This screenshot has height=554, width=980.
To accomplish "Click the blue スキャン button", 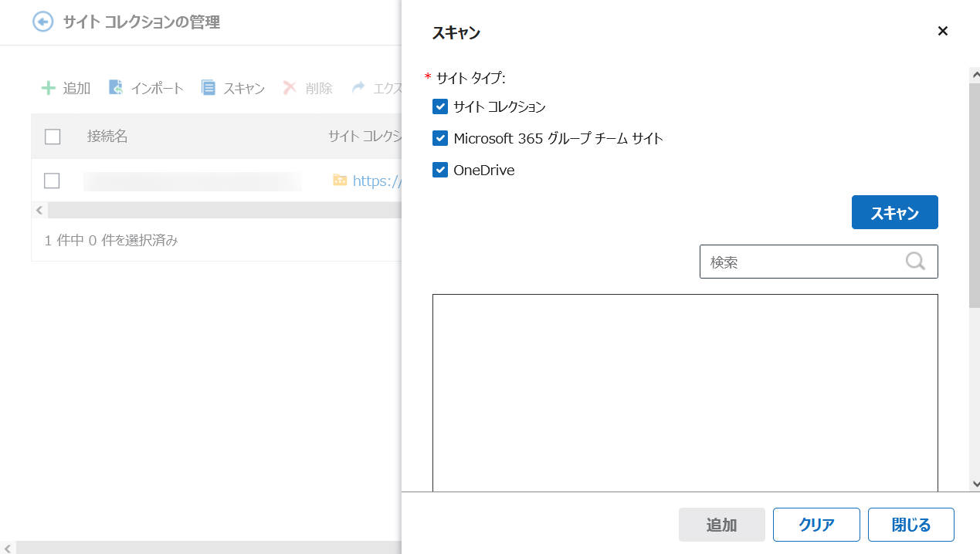I will tap(894, 212).
